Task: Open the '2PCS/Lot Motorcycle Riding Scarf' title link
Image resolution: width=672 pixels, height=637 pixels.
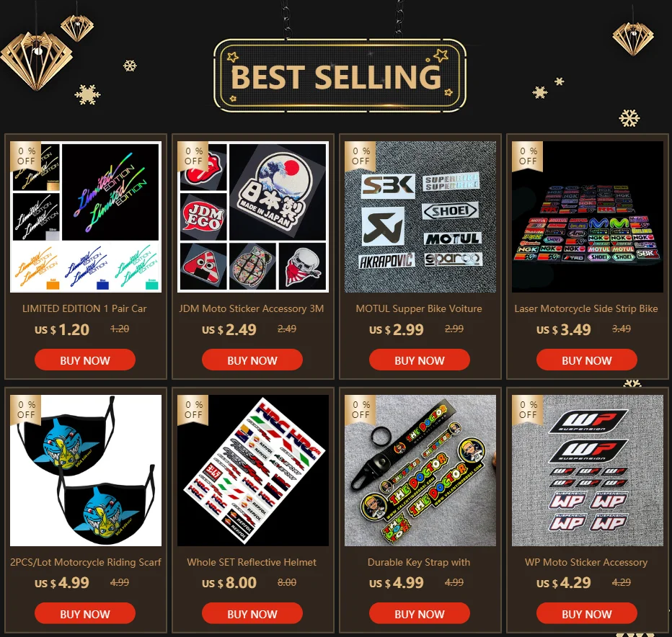Action: pos(85,563)
